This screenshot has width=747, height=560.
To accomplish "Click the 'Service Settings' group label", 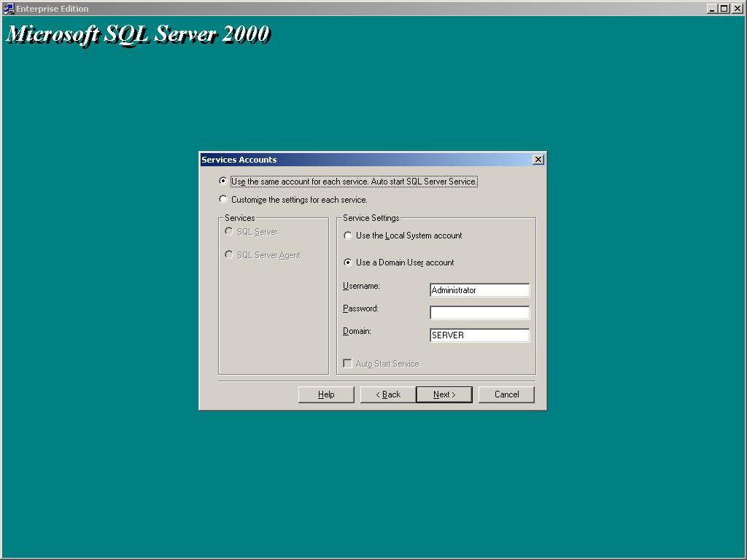I will coord(371,217).
